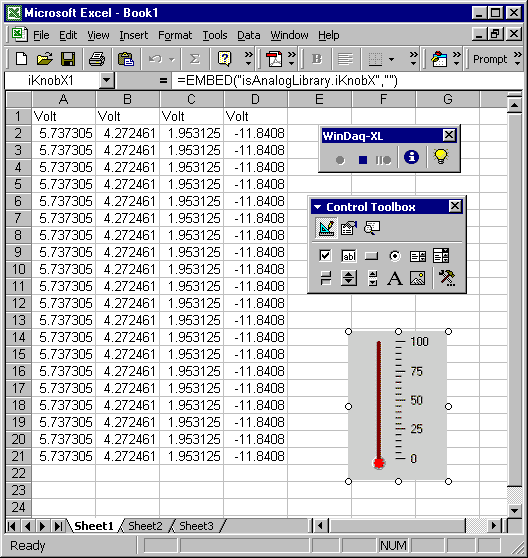528x558 pixels.
Task: Switch to the Sheet2 tab
Action: point(145,526)
